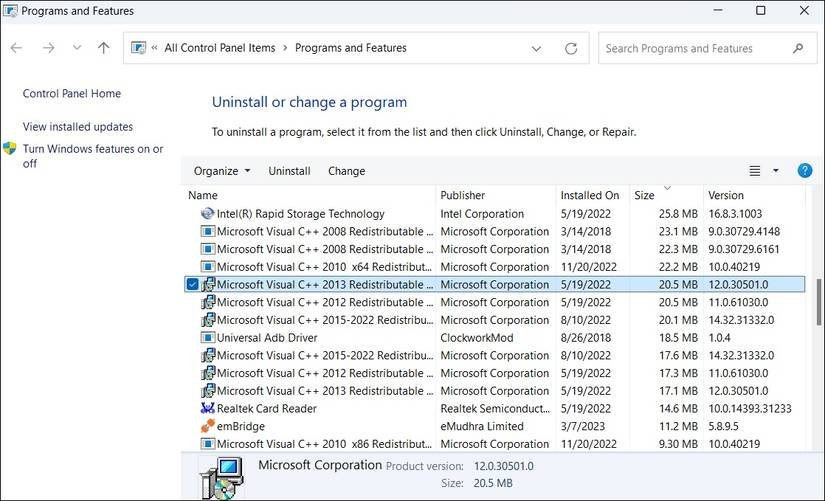Click Uninstall in the toolbar

pyautogui.click(x=289, y=171)
